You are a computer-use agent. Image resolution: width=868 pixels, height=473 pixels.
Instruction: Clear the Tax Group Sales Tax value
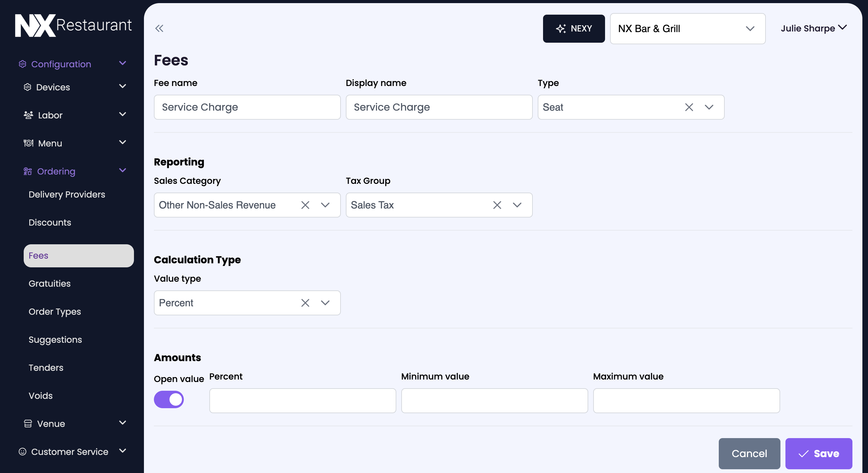click(497, 205)
